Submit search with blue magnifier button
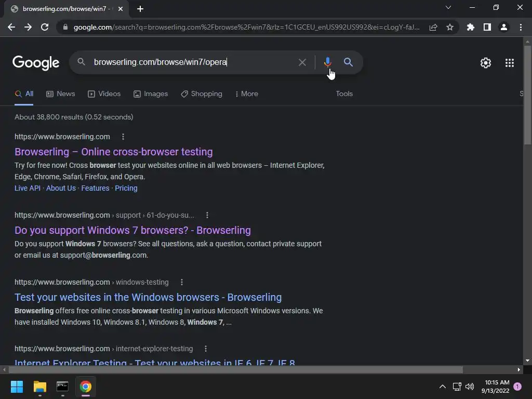This screenshot has height=399, width=532. pos(348,62)
